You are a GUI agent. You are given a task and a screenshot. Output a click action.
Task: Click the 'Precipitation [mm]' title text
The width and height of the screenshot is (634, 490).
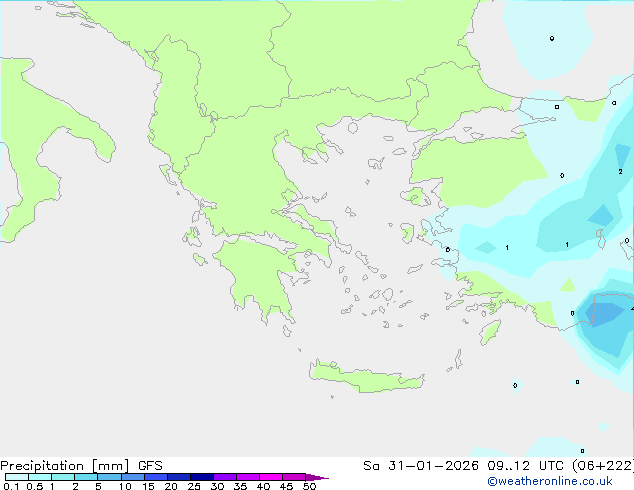coord(64,466)
